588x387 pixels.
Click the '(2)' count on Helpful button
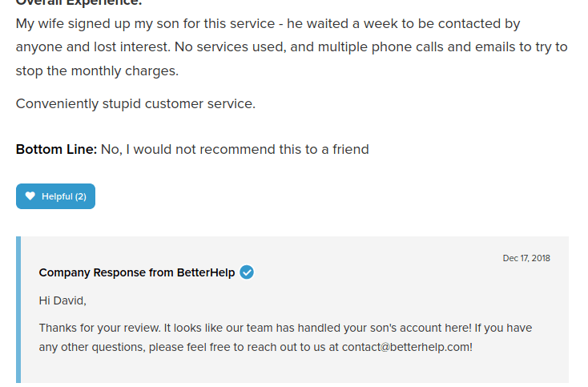tap(80, 196)
